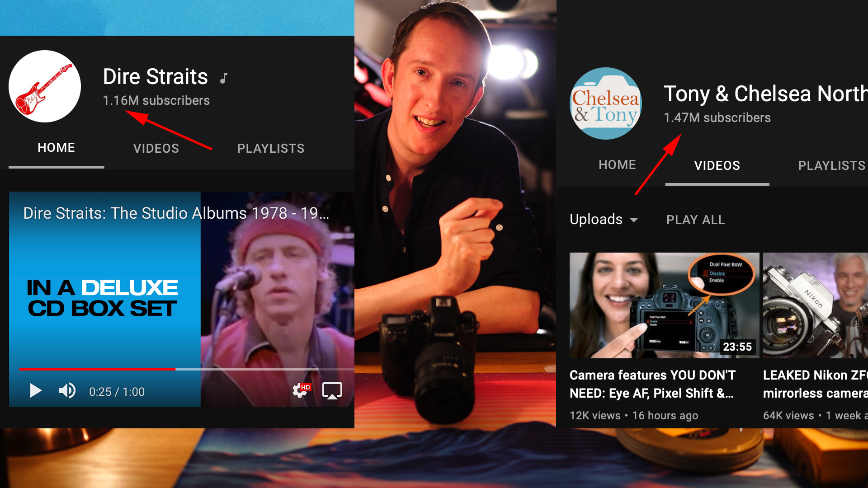Image resolution: width=868 pixels, height=488 pixels.
Task: Expand the Uploads dropdown
Action: 604,220
